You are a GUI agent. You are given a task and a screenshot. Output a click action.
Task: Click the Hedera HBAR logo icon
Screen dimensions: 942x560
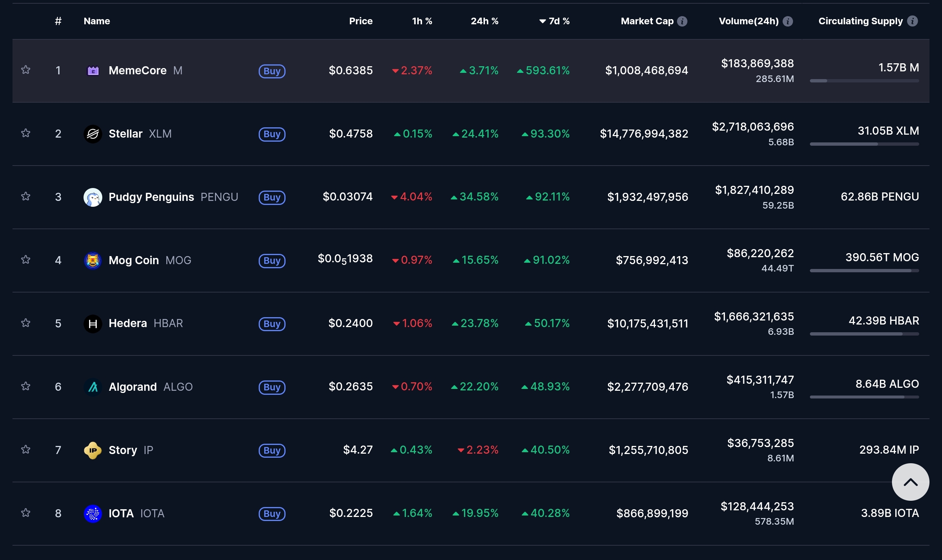[93, 324]
